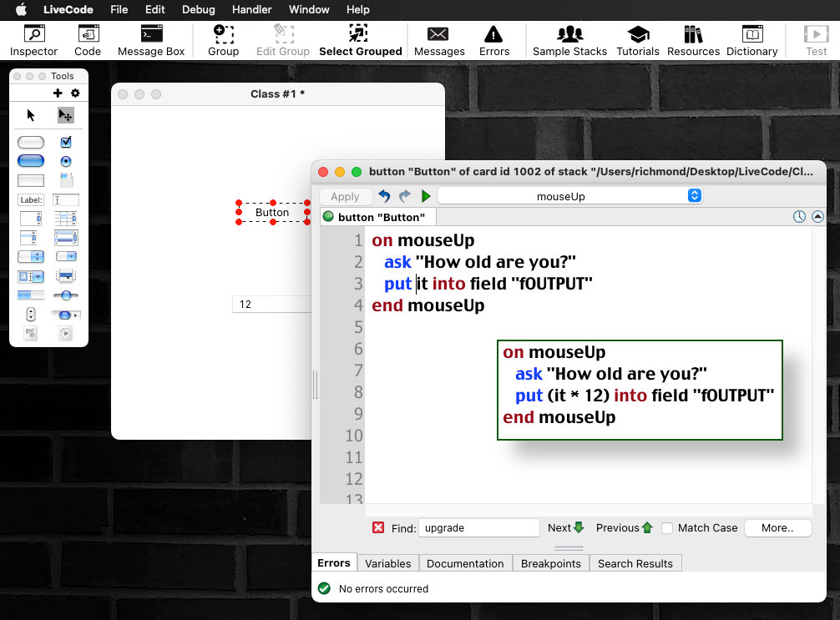Screen dimensions: 840x620
Task: Open the Dictionary from the toolbar
Action: pyautogui.click(x=751, y=40)
